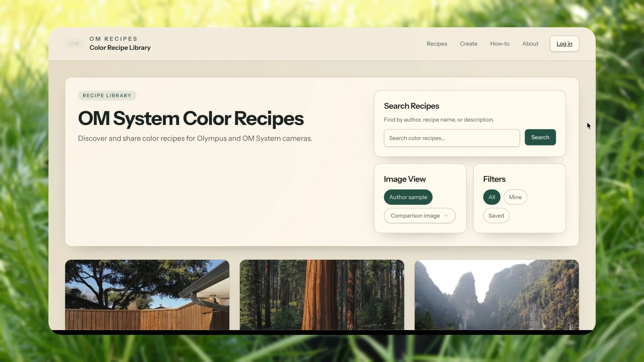Open the misty mountain cliffs thumbnail
Viewport: 644px width, 362px height.
496,295
